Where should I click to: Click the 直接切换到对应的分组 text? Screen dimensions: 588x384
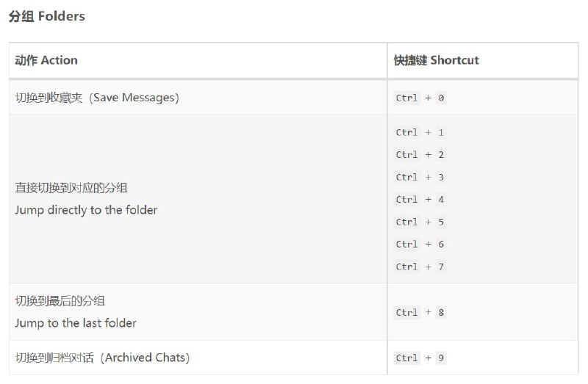point(71,188)
